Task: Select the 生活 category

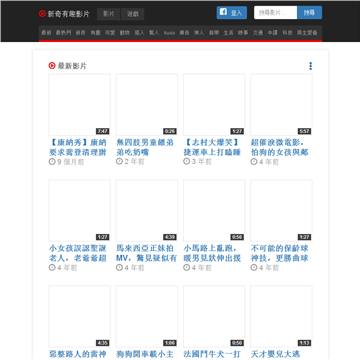Action: 228,33
